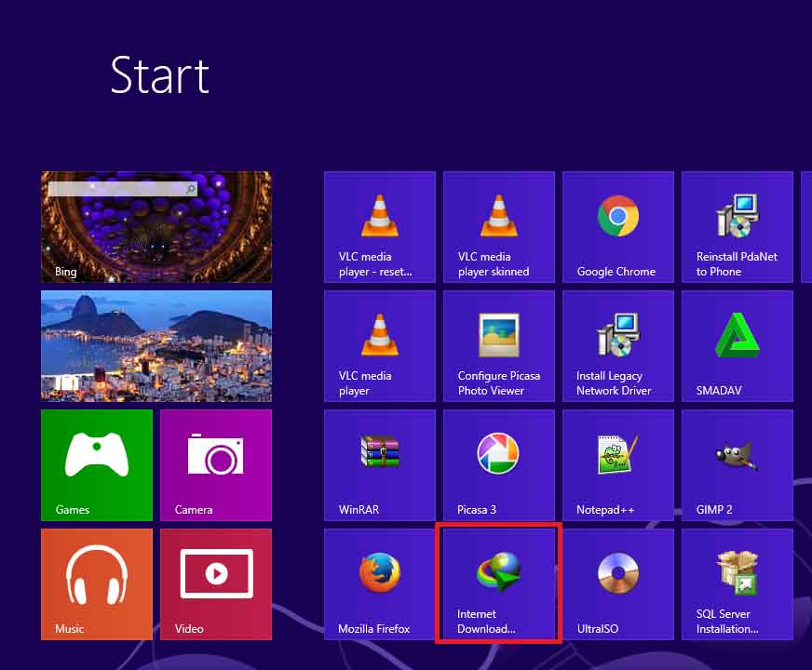Open the UltraISO tile
Image resolution: width=812 pixels, height=670 pixels.
coord(617,584)
